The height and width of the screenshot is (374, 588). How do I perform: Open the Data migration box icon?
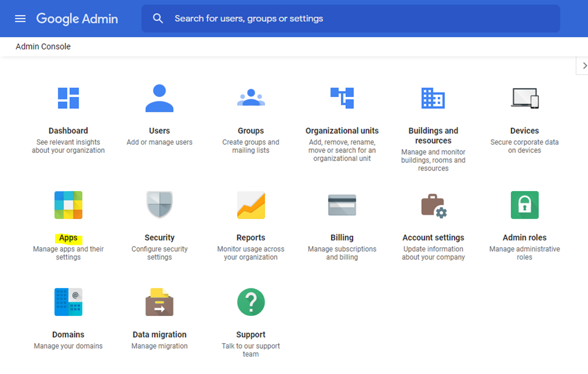pos(159,302)
